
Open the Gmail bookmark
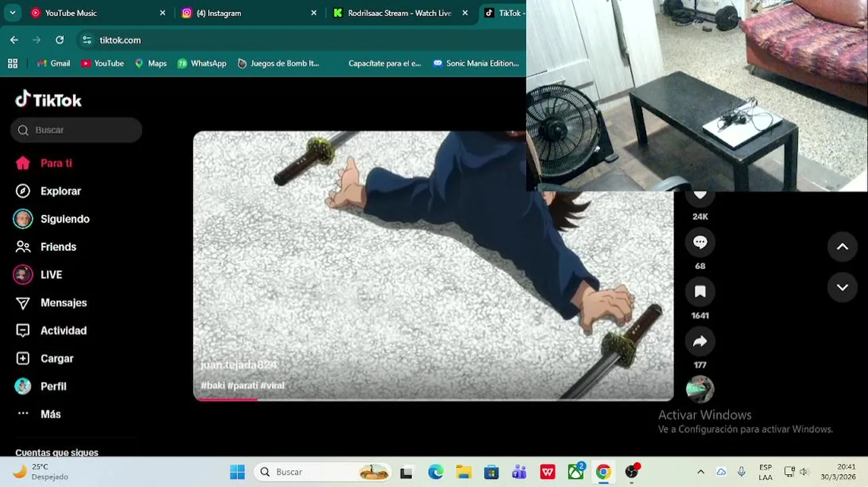[53, 63]
